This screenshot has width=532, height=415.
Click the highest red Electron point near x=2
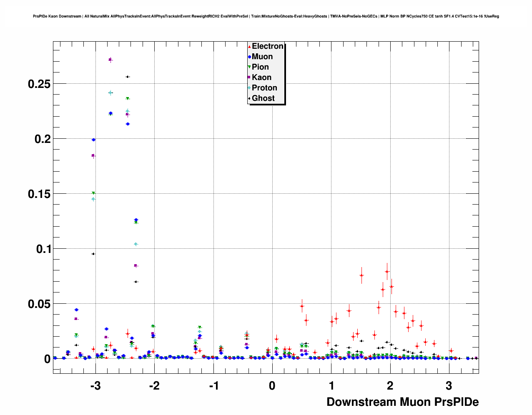[x=387, y=271]
